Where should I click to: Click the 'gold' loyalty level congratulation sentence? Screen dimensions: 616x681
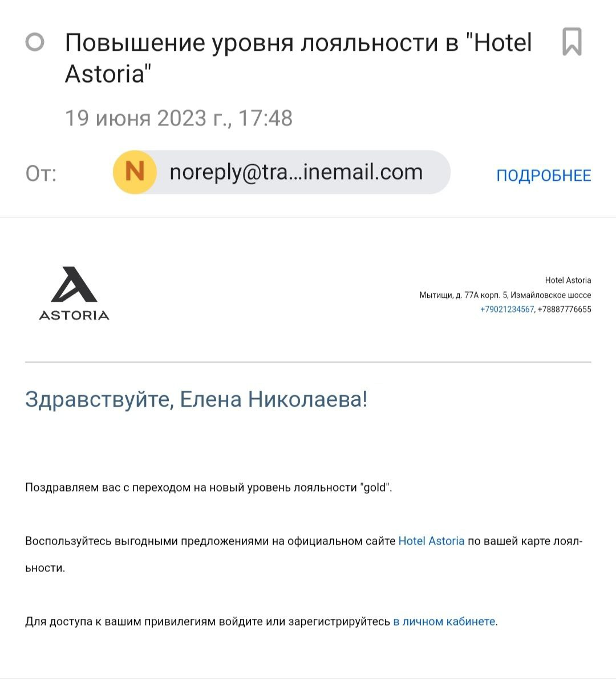click(209, 487)
